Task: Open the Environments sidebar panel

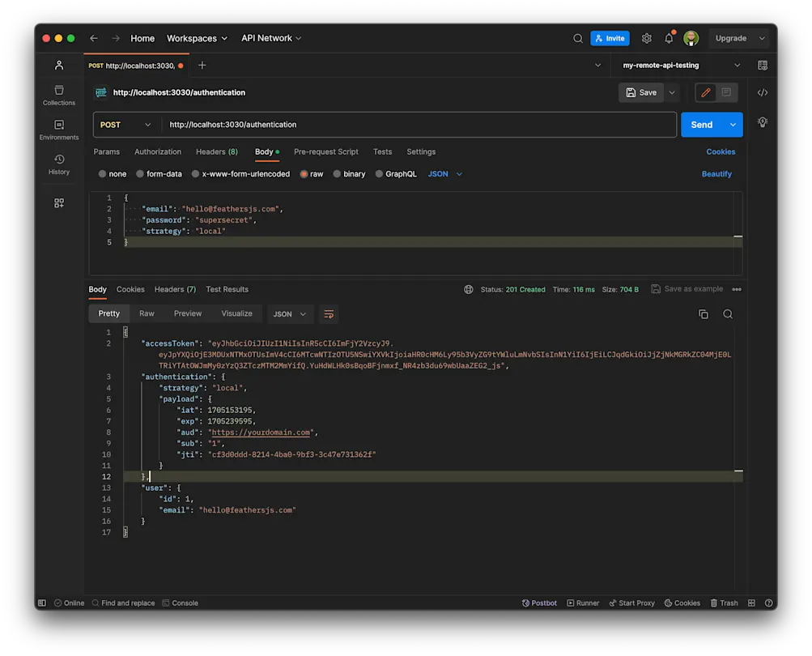Action: tap(58, 130)
